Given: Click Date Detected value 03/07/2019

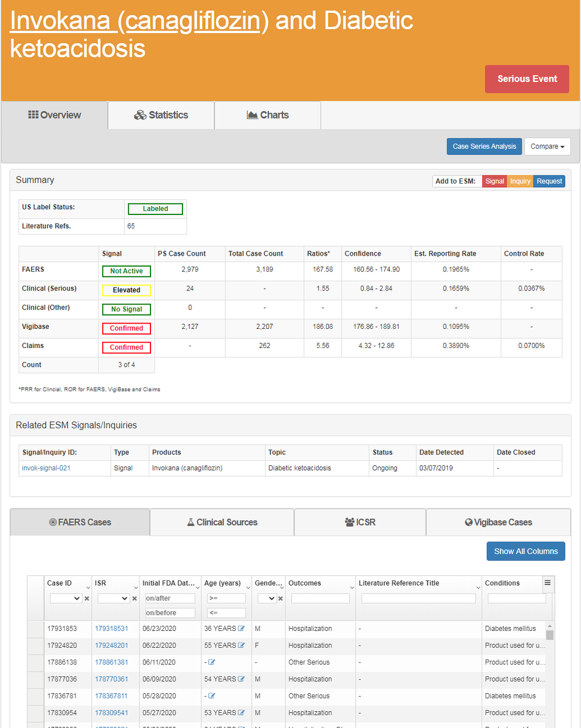Looking at the screenshot, I should [x=436, y=468].
